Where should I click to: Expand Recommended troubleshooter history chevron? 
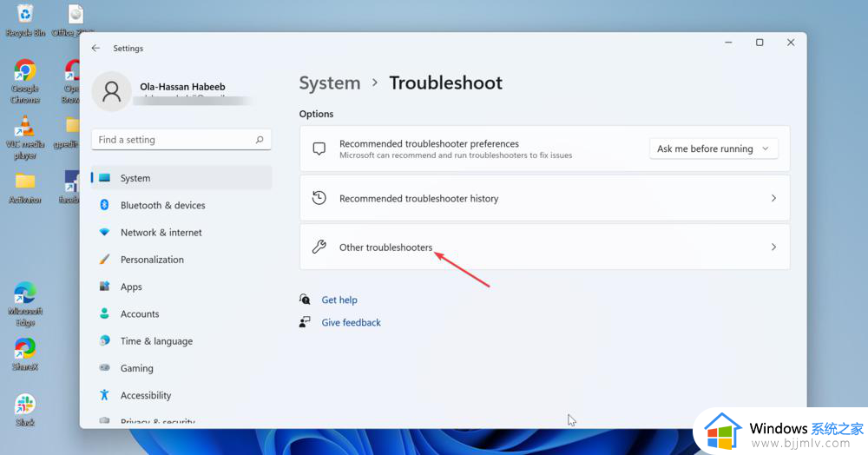(x=773, y=198)
